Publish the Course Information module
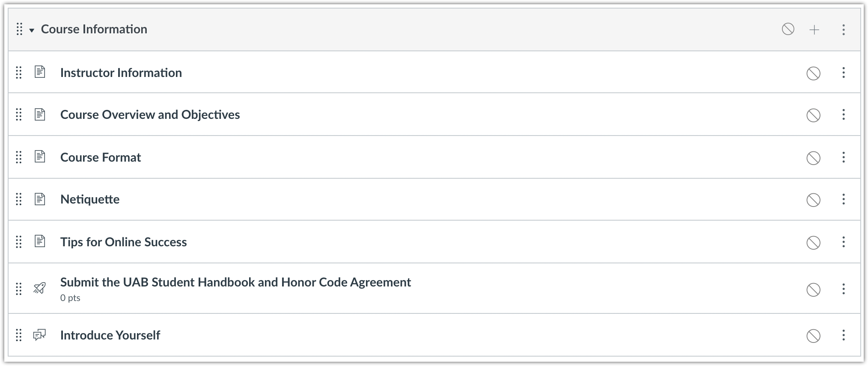 pos(788,29)
